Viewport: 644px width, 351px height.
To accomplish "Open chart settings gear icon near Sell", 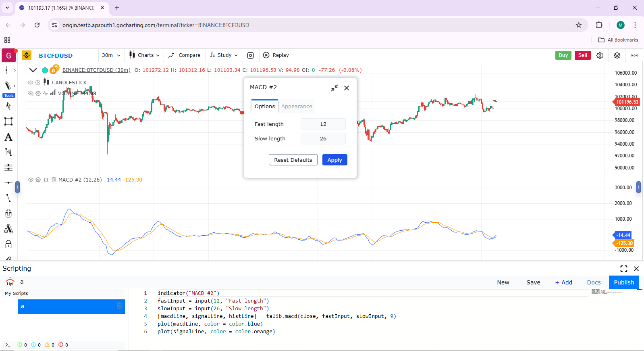I will [600, 55].
